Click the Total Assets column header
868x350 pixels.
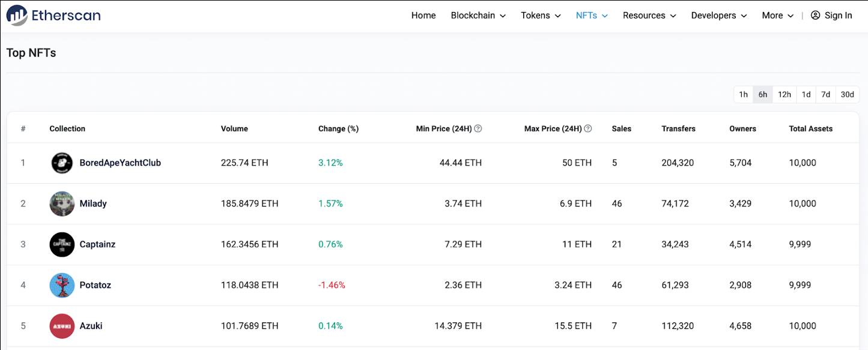(811, 128)
